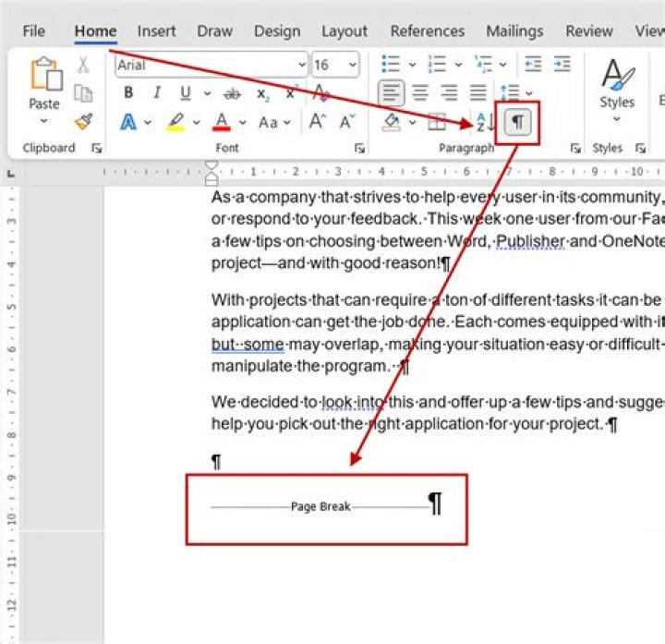Open the font name dropdown

pyautogui.click(x=301, y=65)
